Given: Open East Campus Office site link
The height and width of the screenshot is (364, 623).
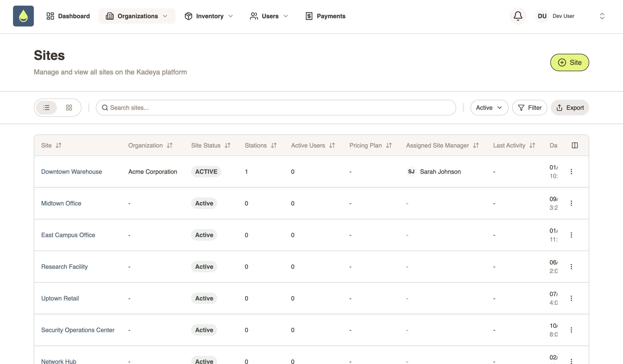Looking at the screenshot, I should coord(68,235).
